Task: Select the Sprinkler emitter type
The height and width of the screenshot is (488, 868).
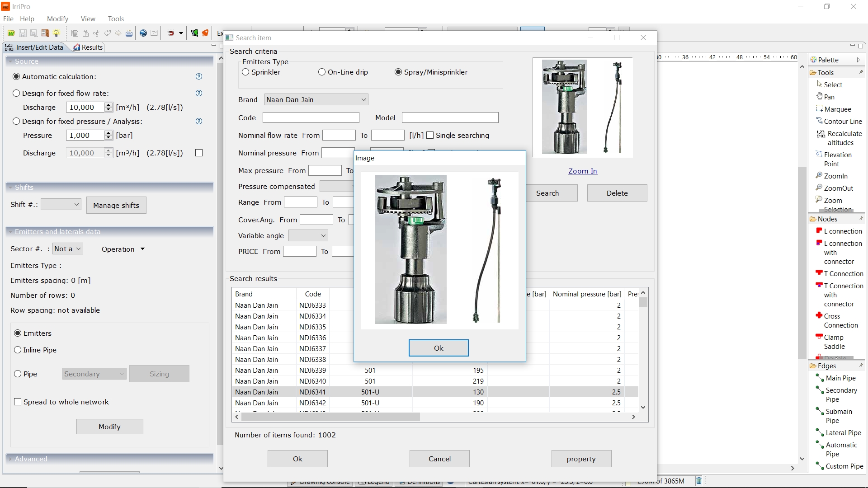Action: 246,72
